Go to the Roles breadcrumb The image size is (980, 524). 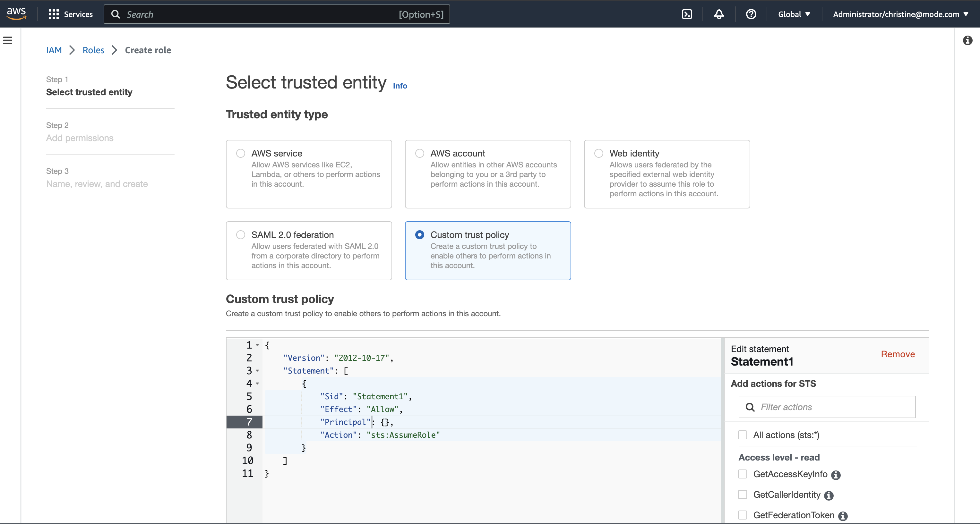93,50
